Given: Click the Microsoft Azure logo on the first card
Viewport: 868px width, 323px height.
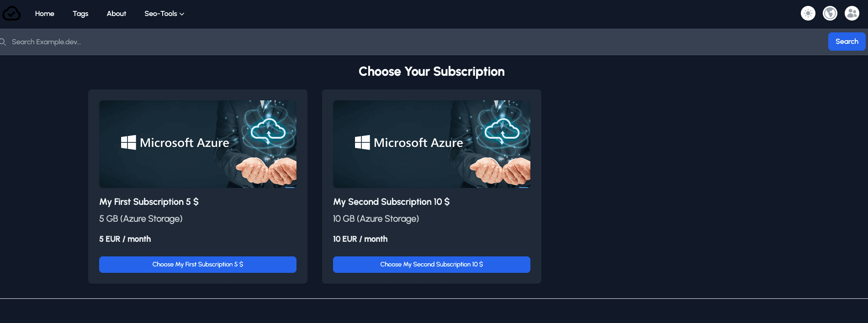Looking at the screenshot, I should pos(175,143).
